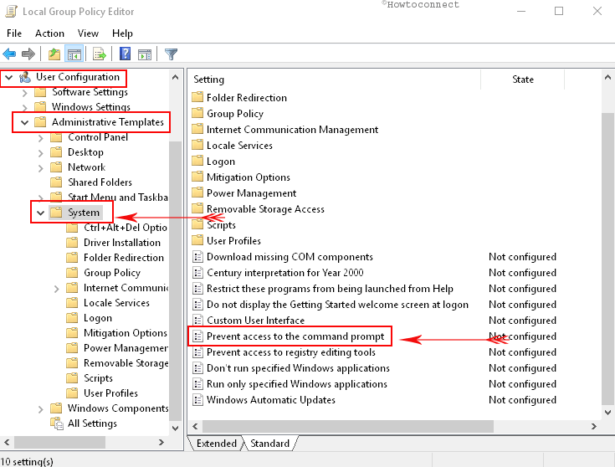The image size is (615, 467).
Task: Select Century interpretation for Year 2000
Action: pyautogui.click(x=285, y=273)
